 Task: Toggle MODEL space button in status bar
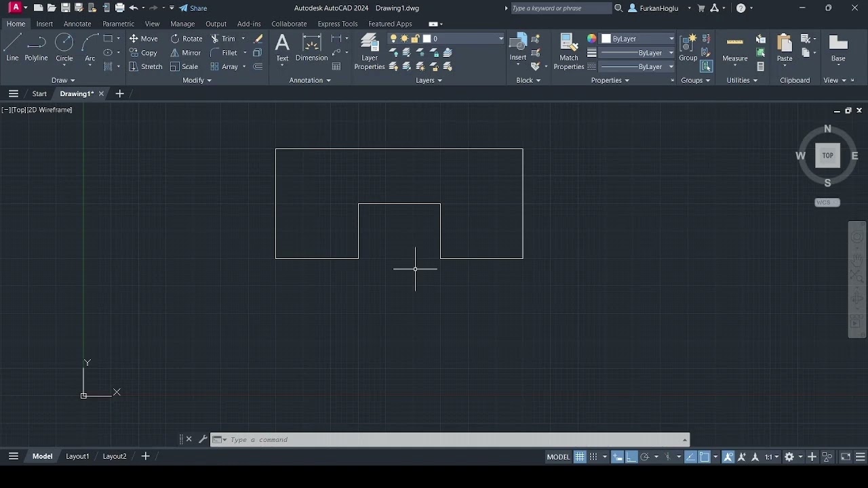point(558,457)
